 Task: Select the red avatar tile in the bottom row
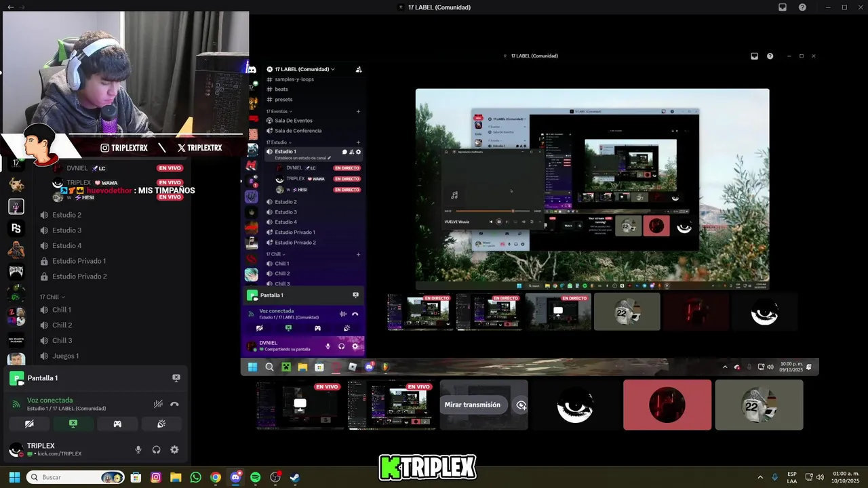[667, 405]
